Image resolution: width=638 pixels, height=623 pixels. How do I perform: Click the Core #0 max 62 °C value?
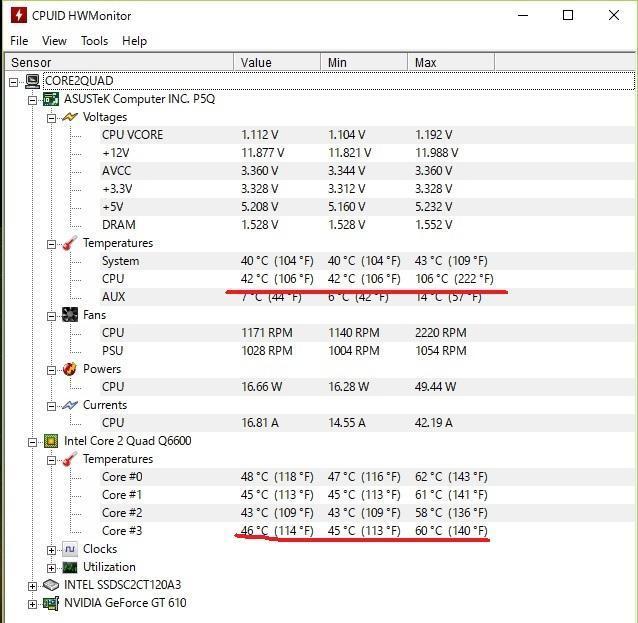tap(451, 477)
